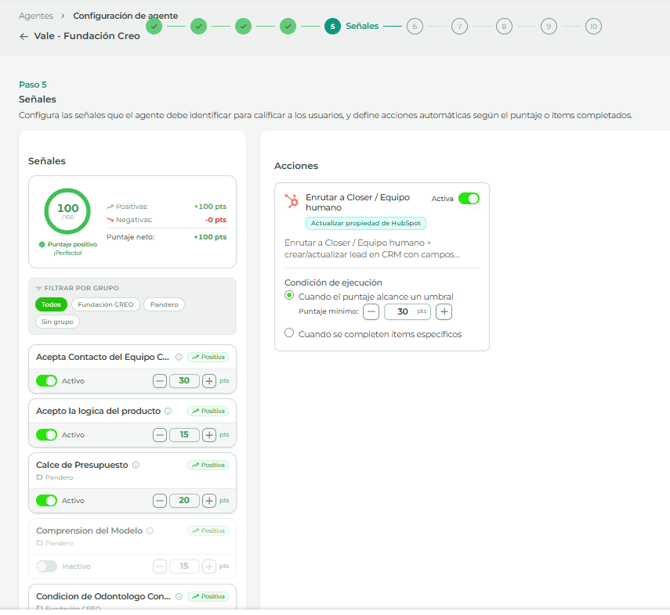Go to completed first step in wizard
The image size is (670, 615).
[154, 27]
